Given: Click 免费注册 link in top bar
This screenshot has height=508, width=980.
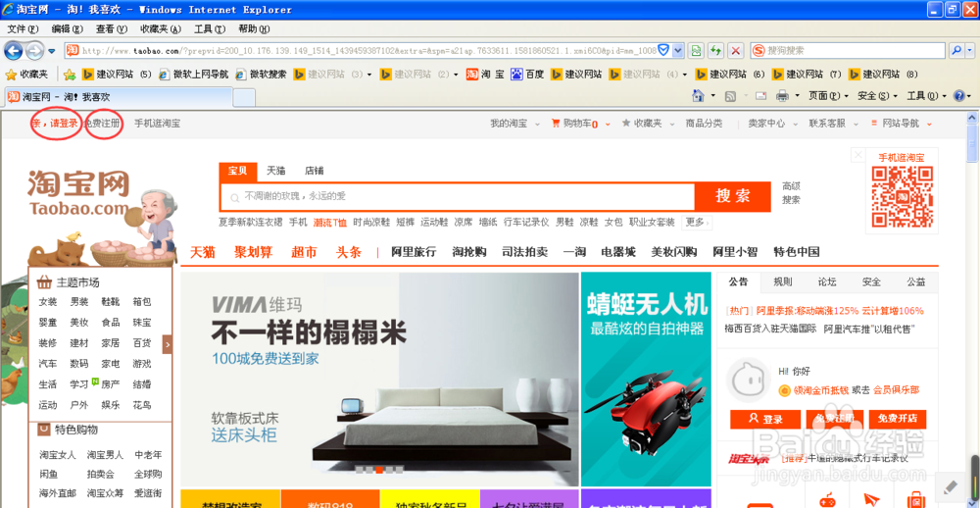Looking at the screenshot, I should (x=102, y=124).
